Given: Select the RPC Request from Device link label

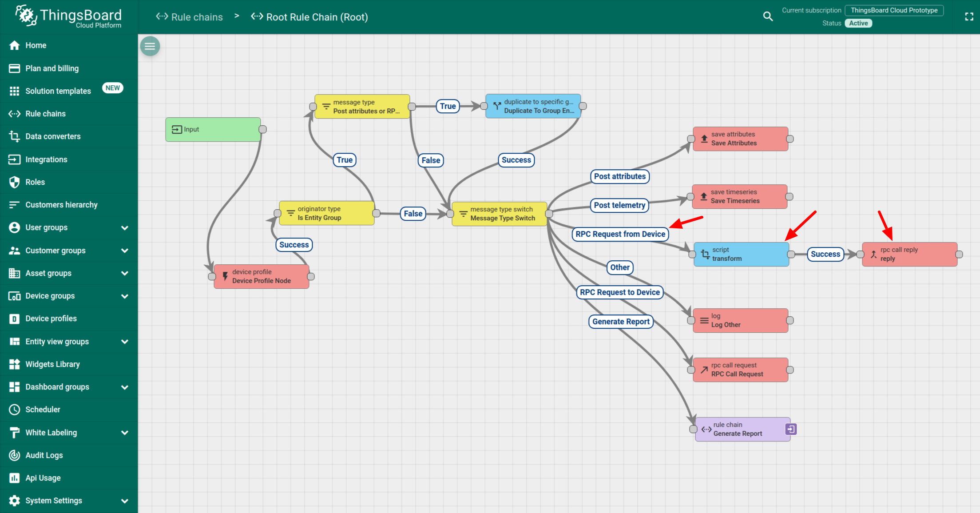Looking at the screenshot, I should point(620,234).
